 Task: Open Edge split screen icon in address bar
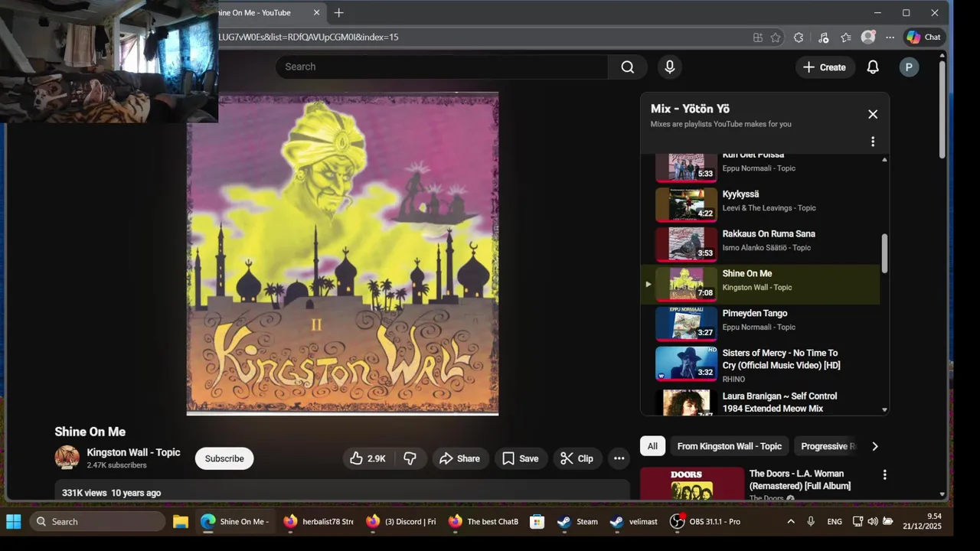pyautogui.click(x=757, y=37)
